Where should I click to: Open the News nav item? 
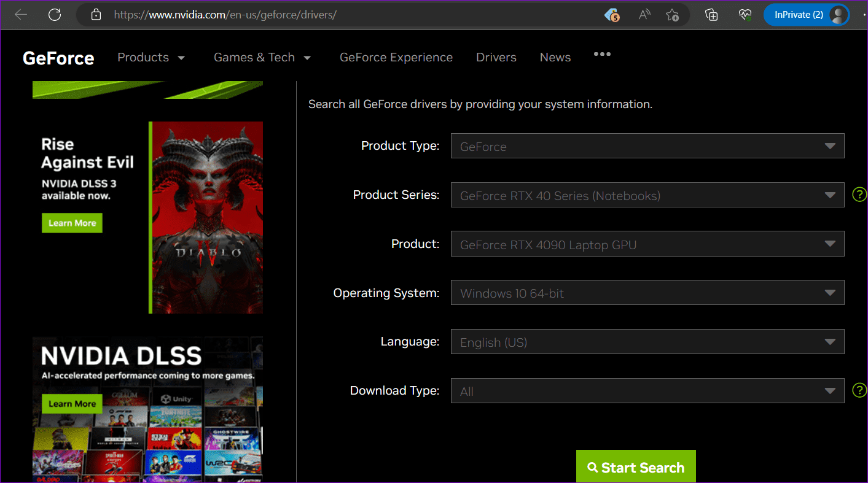(555, 57)
